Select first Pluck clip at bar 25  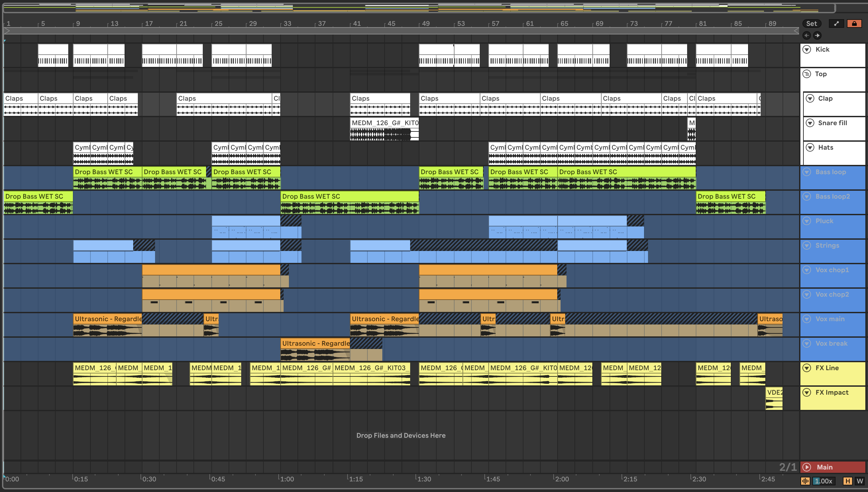[x=246, y=227]
